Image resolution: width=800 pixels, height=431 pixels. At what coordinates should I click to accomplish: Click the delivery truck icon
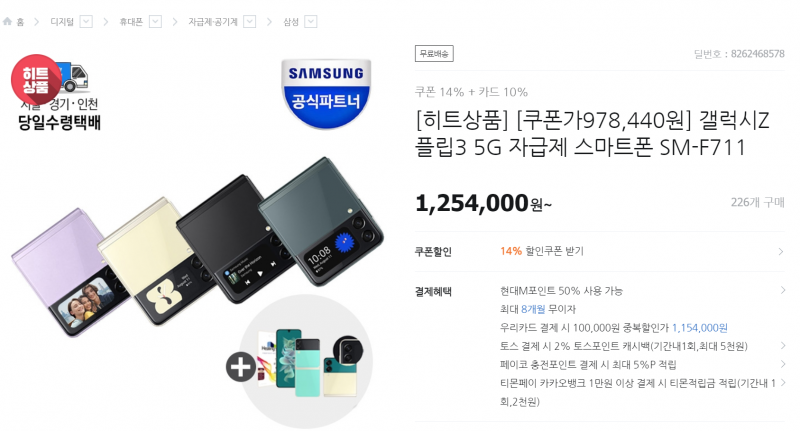73,77
